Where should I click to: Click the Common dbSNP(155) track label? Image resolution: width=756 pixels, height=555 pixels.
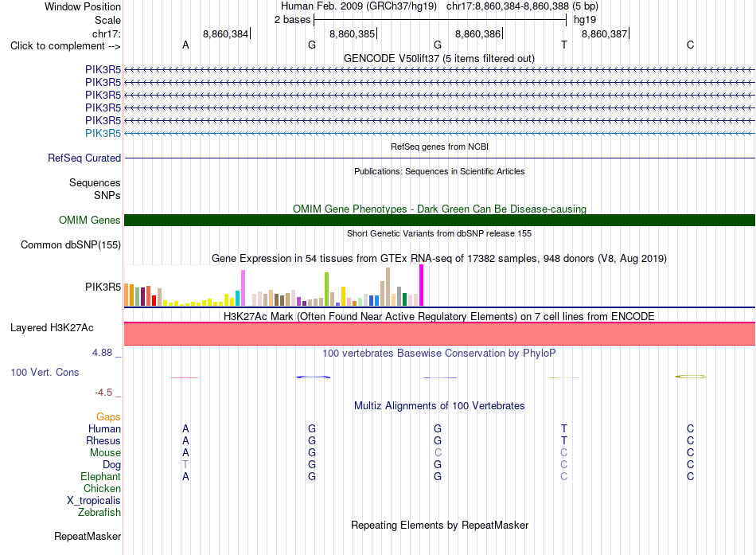point(71,244)
